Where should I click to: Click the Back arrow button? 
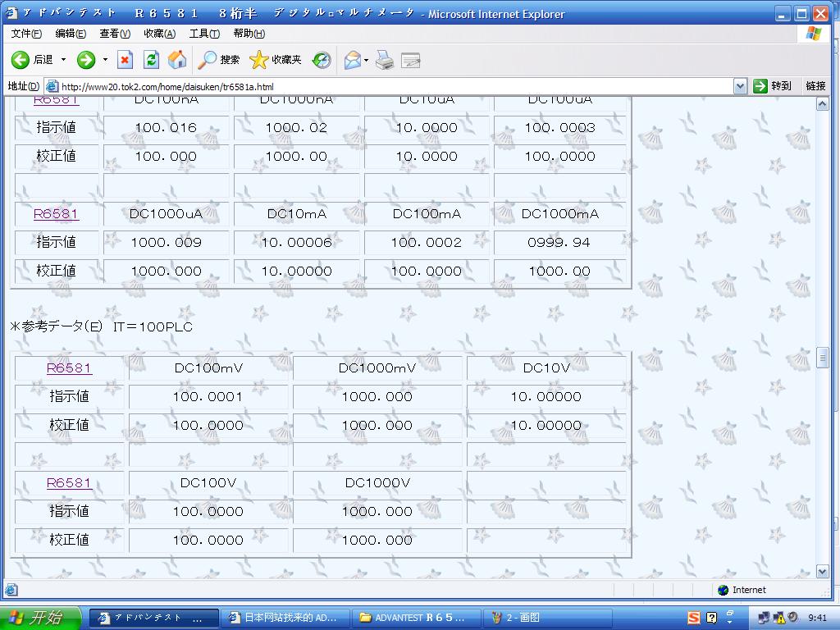21,59
